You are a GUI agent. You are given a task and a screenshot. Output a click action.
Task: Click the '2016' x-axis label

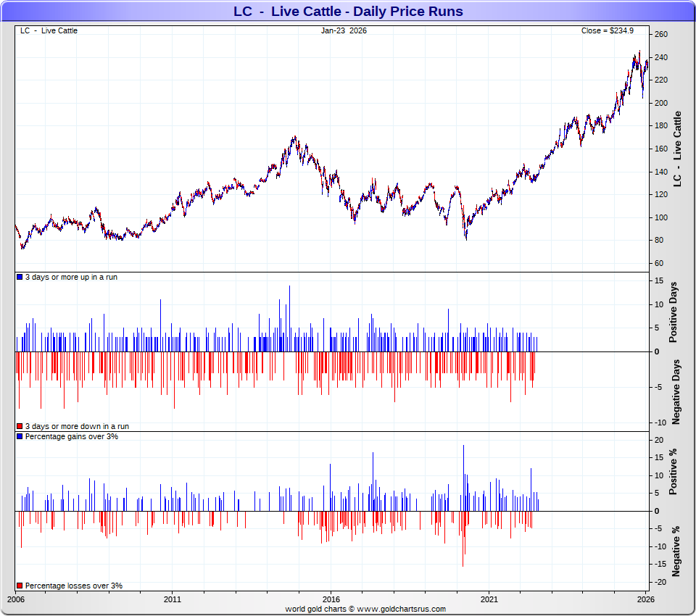click(x=331, y=599)
